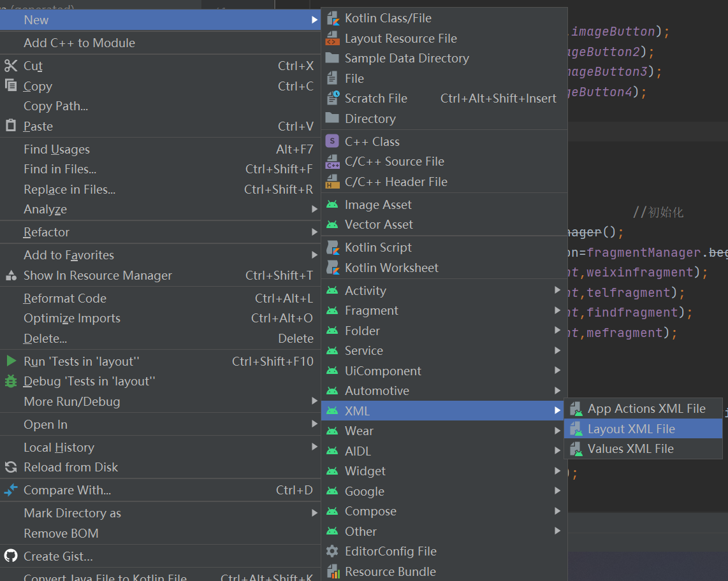The width and height of the screenshot is (728, 581).
Task: Choose Layout XML File
Action: 643,429
